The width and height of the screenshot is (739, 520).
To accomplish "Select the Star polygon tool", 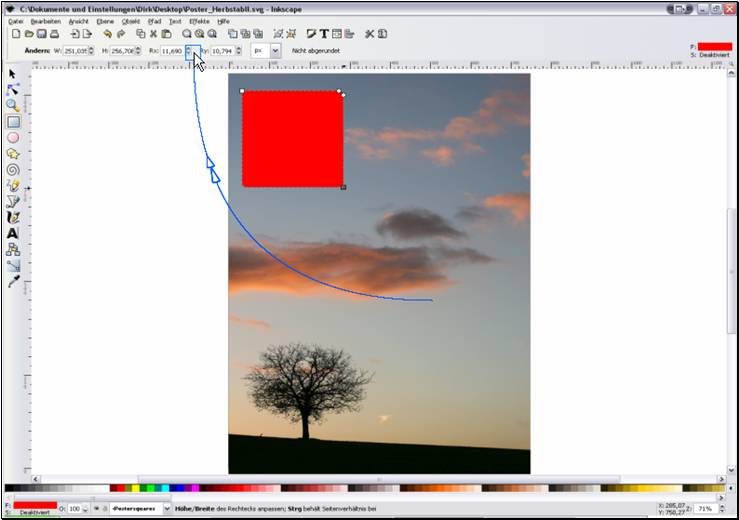I will (13, 154).
